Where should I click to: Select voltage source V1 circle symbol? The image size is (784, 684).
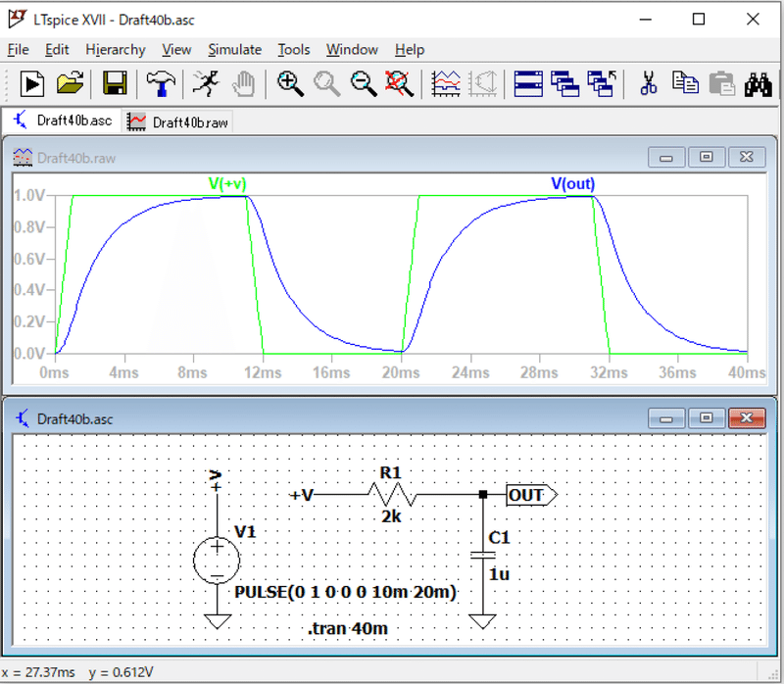coord(217,561)
